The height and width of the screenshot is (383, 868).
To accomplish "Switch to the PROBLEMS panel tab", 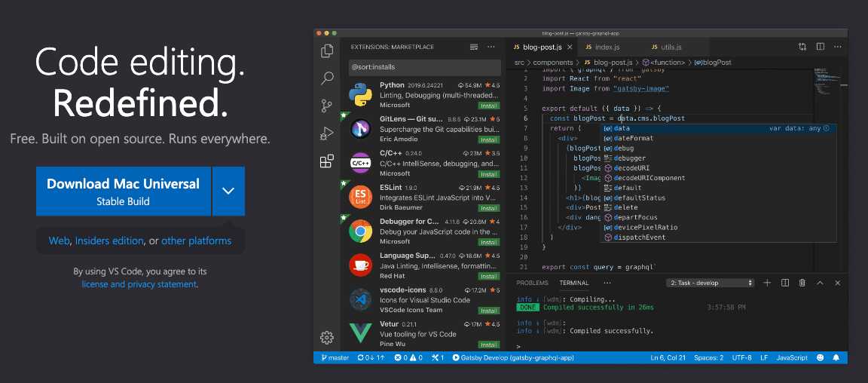I will (x=532, y=283).
